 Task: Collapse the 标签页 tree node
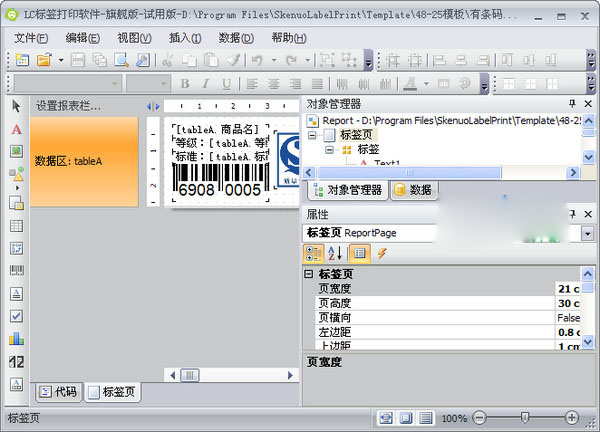(313, 135)
